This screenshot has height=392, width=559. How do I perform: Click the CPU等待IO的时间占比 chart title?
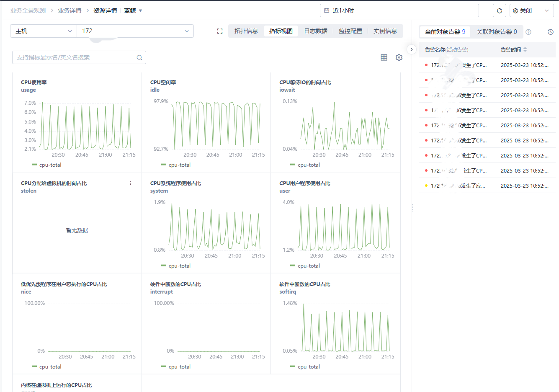coord(305,83)
